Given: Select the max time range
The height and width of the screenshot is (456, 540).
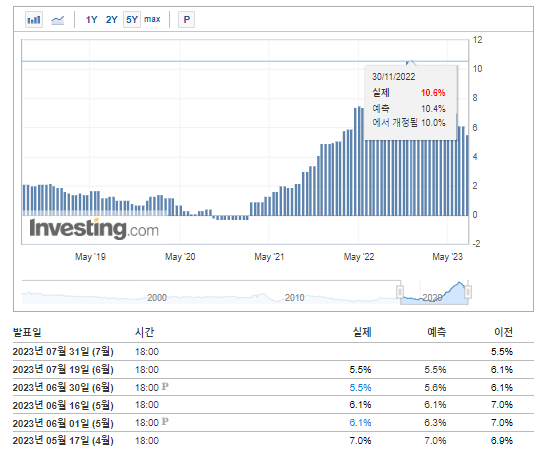Looking at the screenshot, I should coord(152,19).
